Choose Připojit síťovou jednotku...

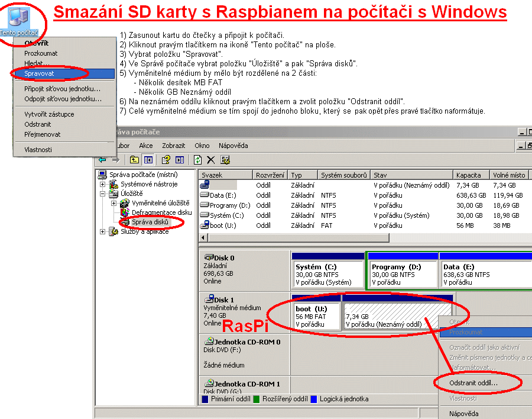tap(64, 89)
